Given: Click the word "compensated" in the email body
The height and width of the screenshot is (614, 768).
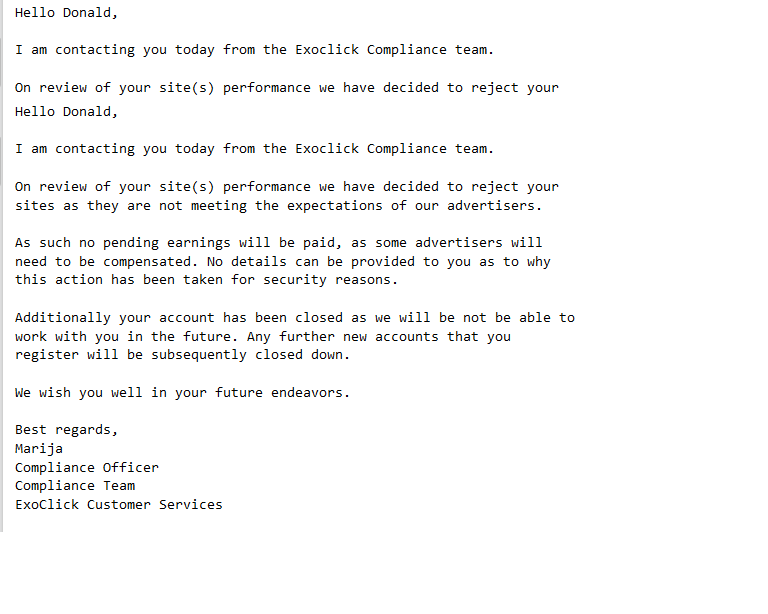Looking at the screenshot, I should 146,262.
